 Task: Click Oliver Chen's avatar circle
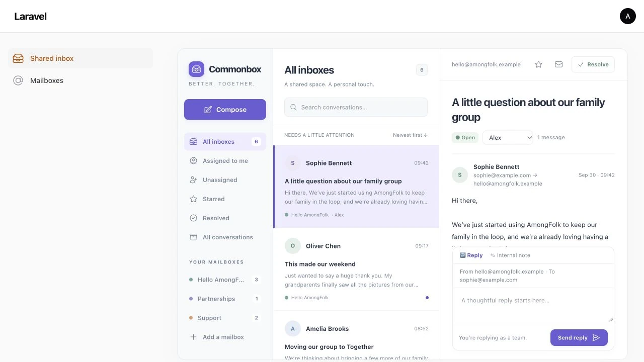tap(293, 246)
